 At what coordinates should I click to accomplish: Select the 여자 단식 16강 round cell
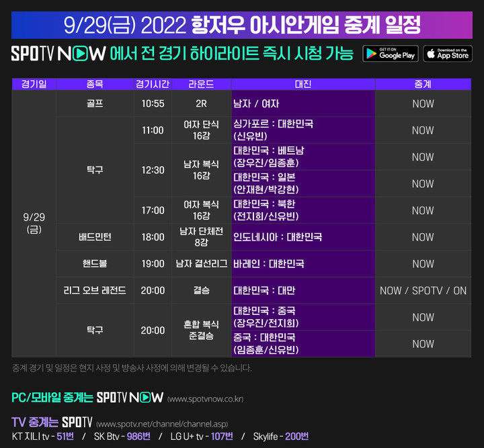[201, 130]
